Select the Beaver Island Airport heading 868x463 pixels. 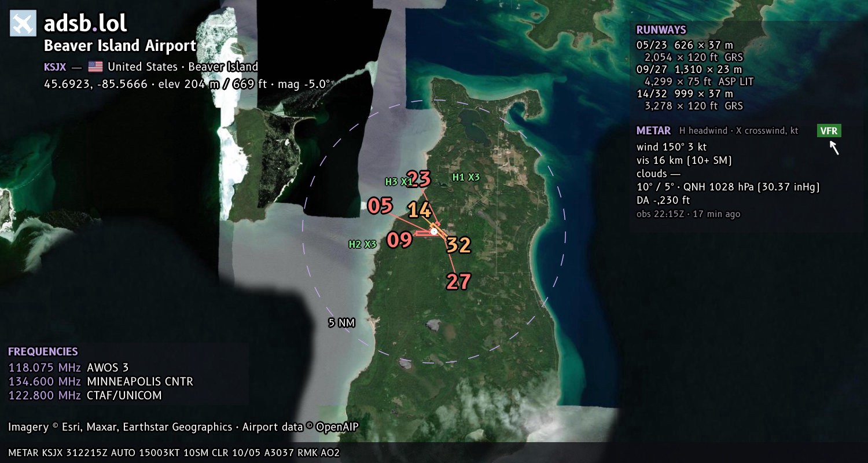(x=120, y=46)
